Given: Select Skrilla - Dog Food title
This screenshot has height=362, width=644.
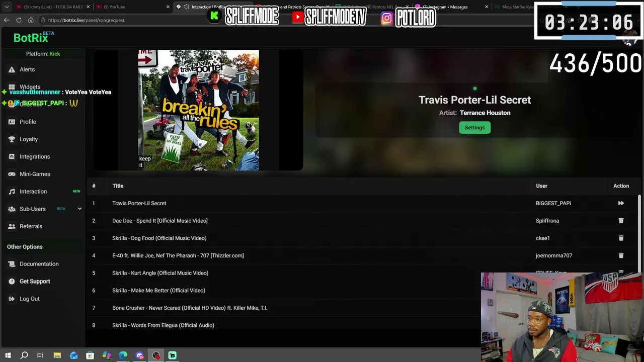Looking at the screenshot, I should 159,238.
